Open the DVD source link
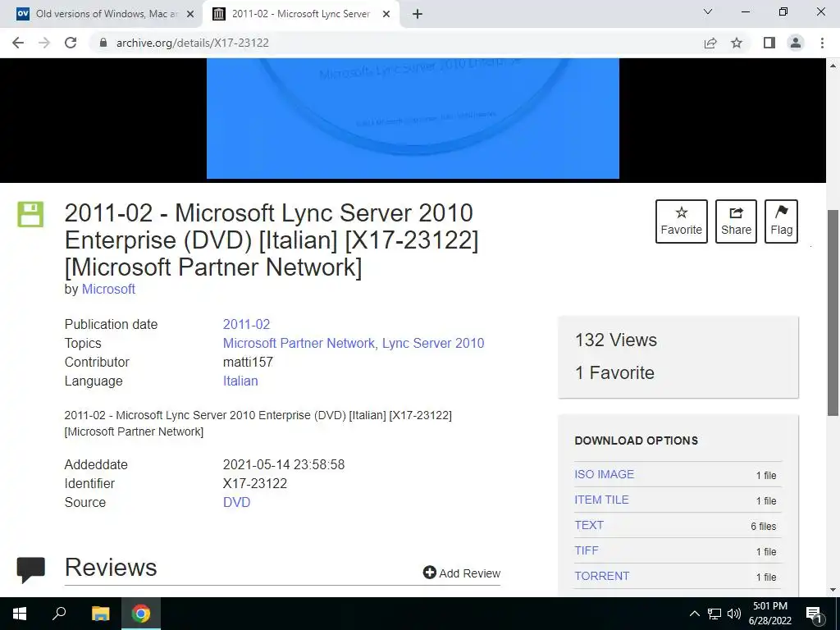Screen dimensions: 840x630 point(237,503)
